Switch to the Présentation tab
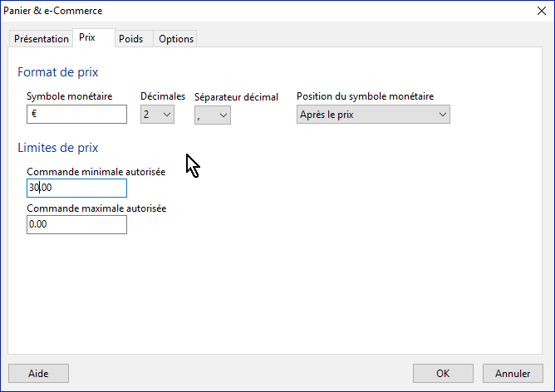This screenshot has width=555, height=392. [42, 39]
